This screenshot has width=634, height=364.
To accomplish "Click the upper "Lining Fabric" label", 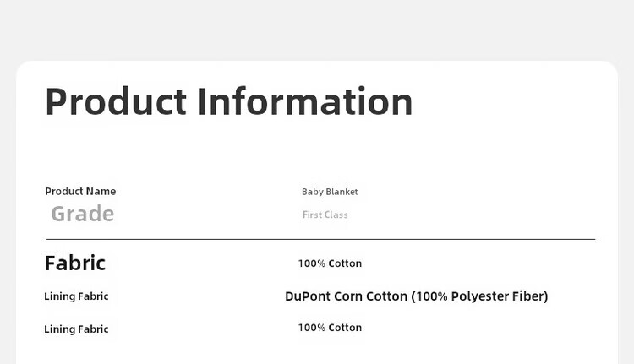I will point(76,296).
